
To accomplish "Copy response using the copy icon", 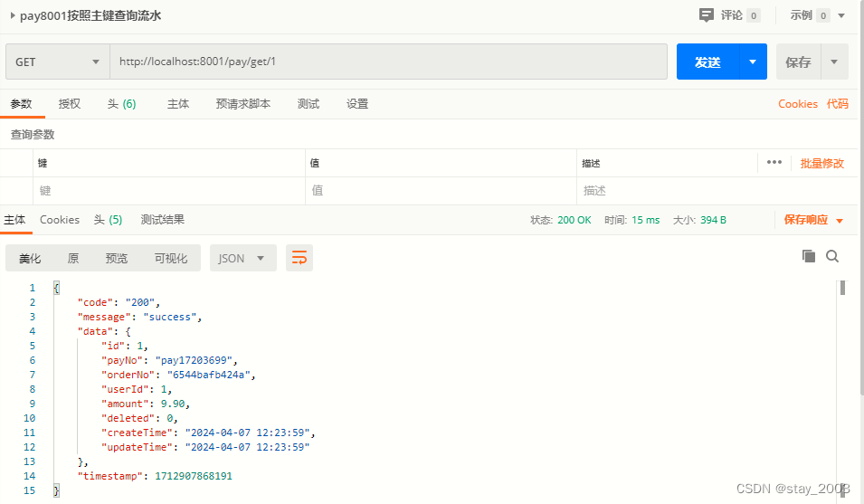I will point(808,256).
